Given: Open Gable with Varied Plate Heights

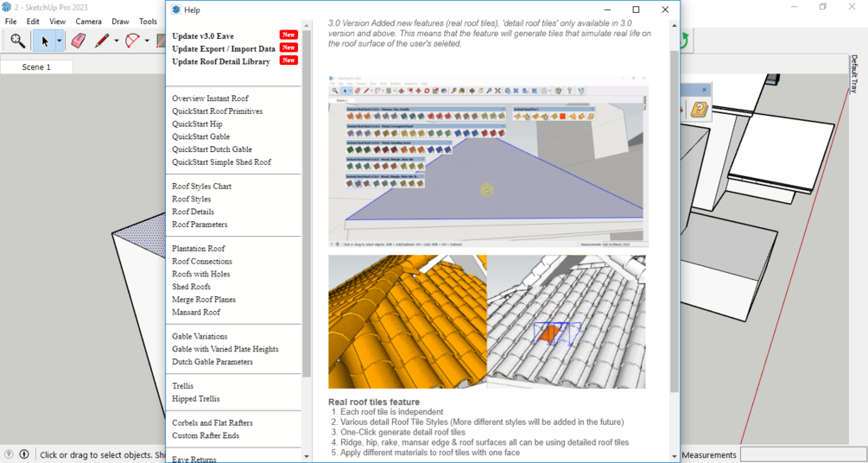Looking at the screenshot, I should pyautogui.click(x=225, y=350).
